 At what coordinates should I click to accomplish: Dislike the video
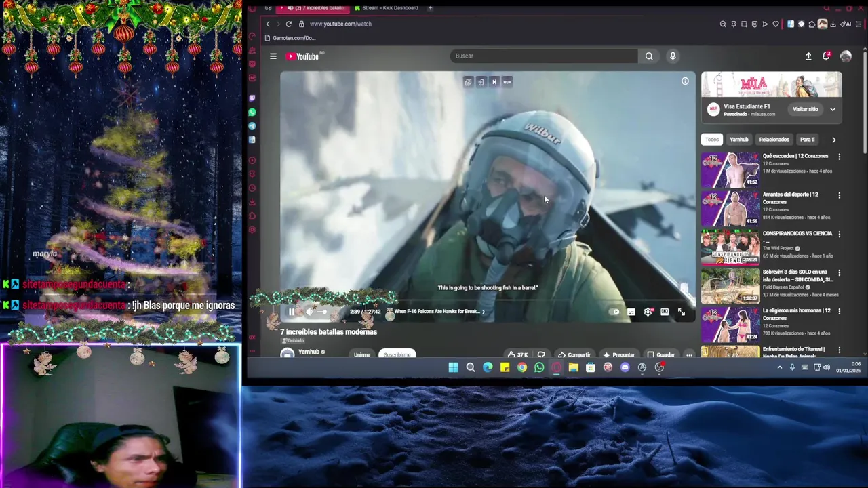coord(541,354)
